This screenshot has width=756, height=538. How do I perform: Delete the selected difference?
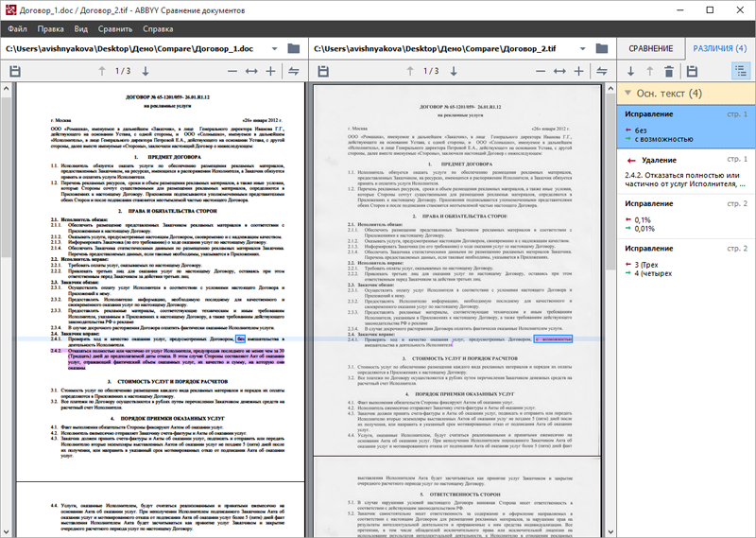coord(669,72)
